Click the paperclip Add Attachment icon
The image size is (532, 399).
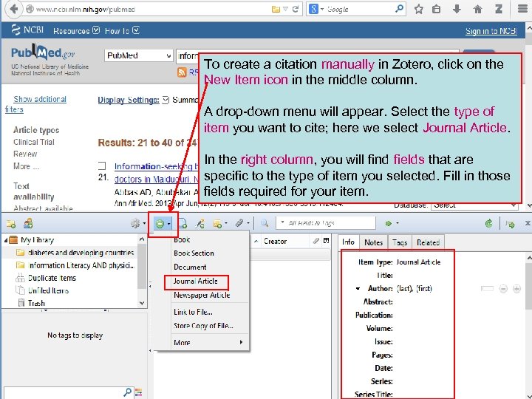(x=242, y=223)
